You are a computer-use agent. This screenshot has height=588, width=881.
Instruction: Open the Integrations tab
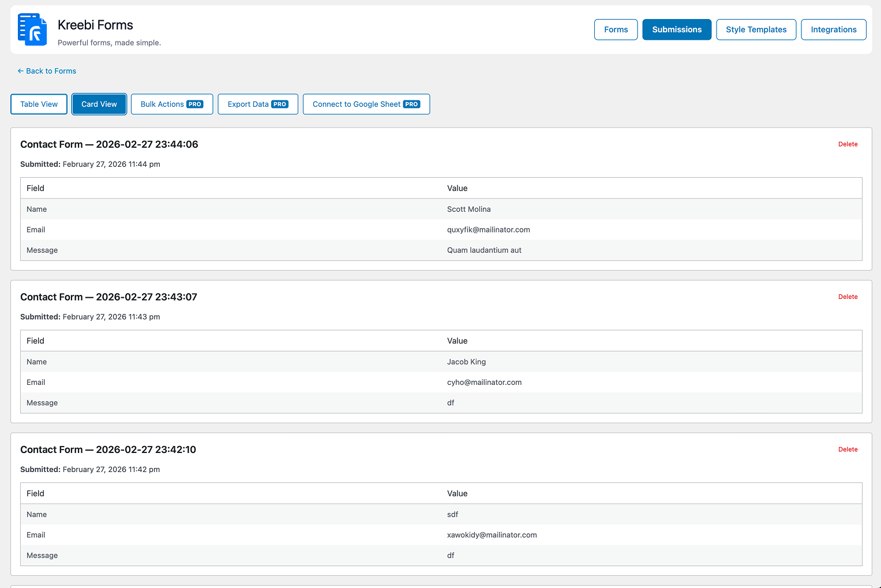coord(833,29)
